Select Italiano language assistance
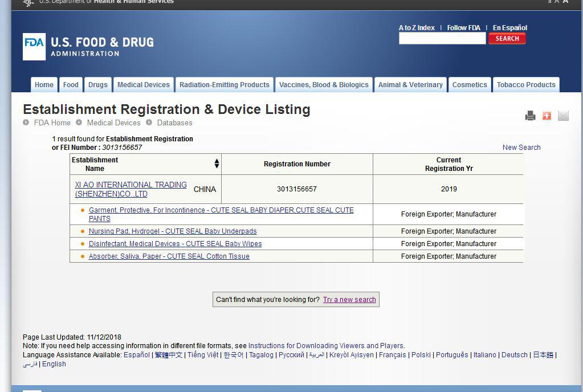The image size is (583, 392). (x=484, y=355)
